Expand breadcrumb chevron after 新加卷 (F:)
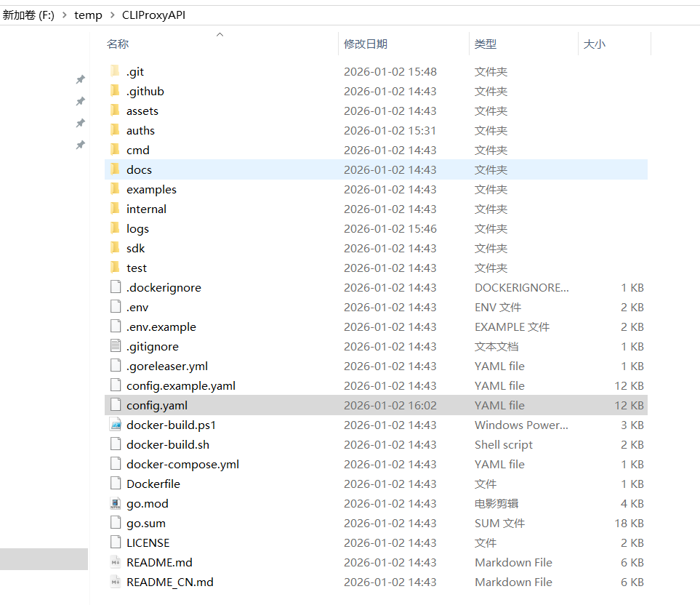Viewport: 700px width, 605px height. point(65,15)
